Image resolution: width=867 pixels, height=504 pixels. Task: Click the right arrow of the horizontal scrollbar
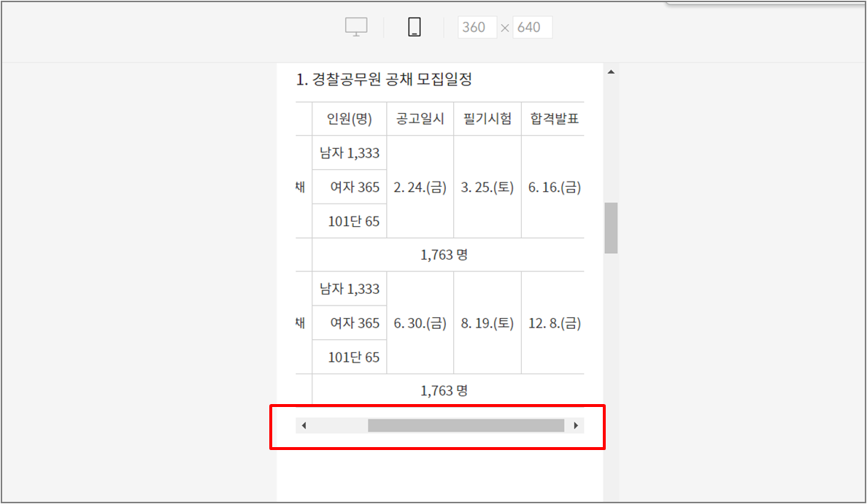coord(575,424)
